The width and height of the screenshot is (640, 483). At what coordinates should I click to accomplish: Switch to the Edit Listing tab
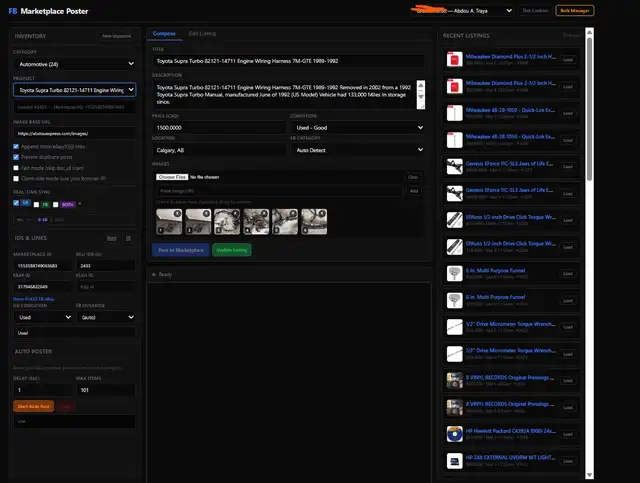click(202, 34)
